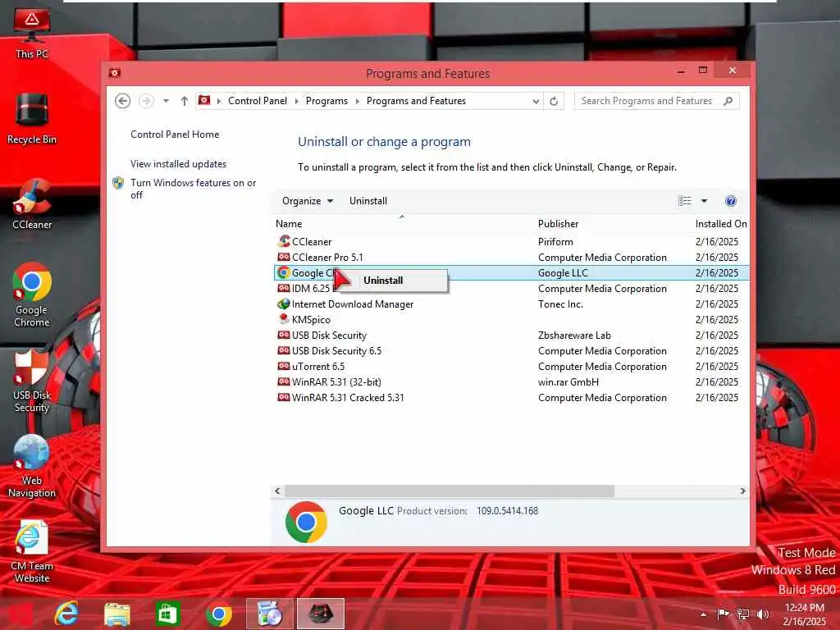Launch Google Chrome desktop shortcut
This screenshot has height=630, width=840.
(x=32, y=294)
